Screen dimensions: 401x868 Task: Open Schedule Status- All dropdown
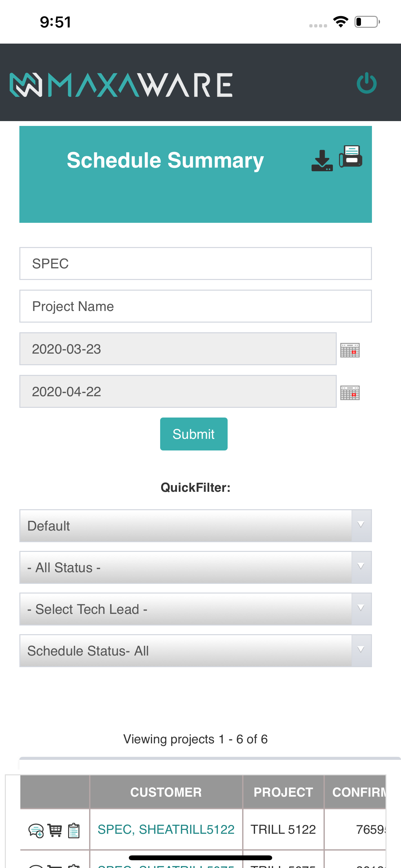pyautogui.click(x=195, y=651)
